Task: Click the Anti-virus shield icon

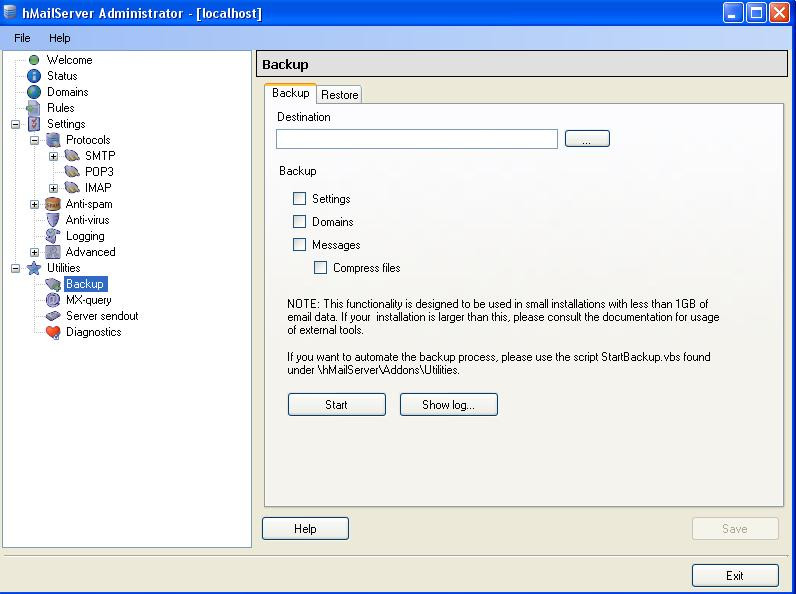Action: 53,220
